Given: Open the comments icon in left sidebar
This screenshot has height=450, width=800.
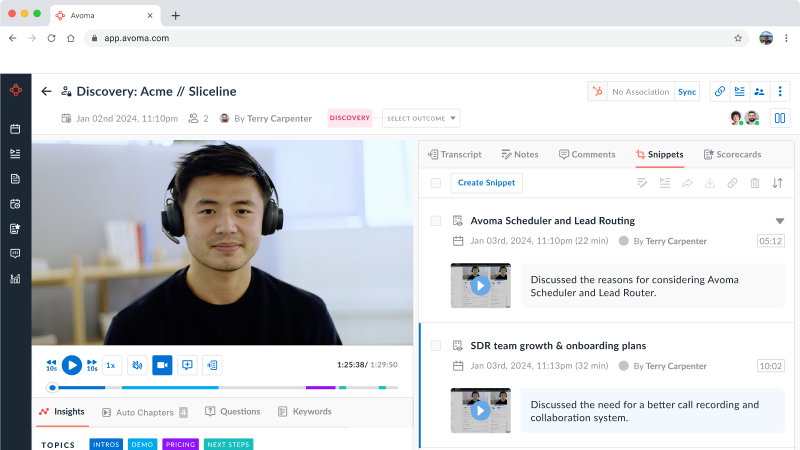Looking at the screenshot, I should [15, 254].
